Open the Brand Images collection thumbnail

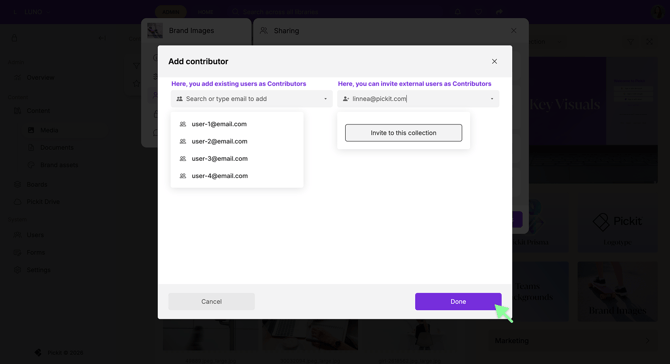617,292
